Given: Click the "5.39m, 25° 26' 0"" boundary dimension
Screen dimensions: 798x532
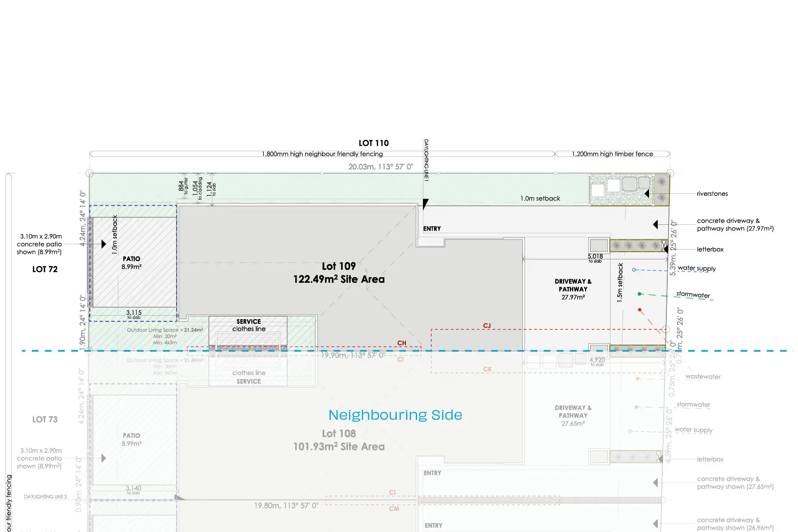Looking at the screenshot, I should coord(673,248).
